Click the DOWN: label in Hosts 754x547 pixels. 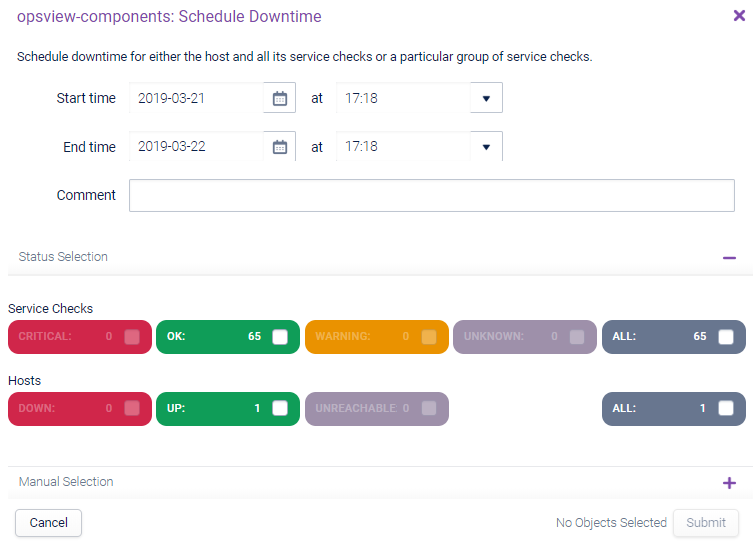click(37, 408)
